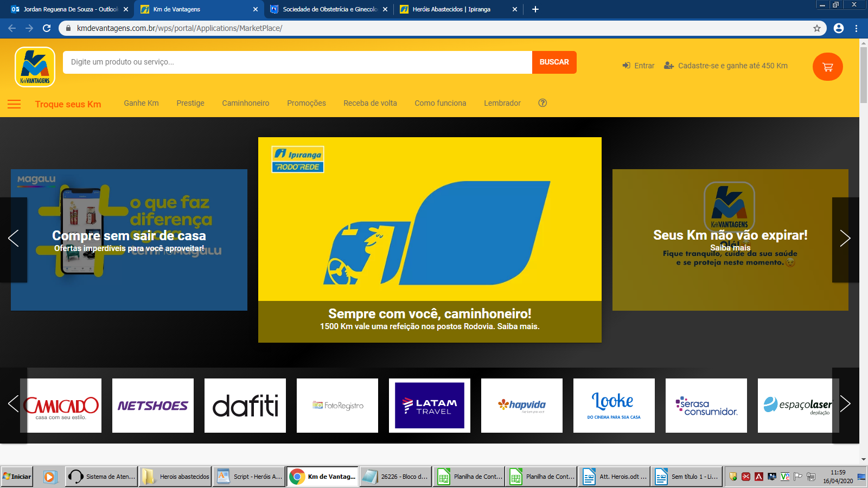Show next banner slide arrow
The width and height of the screenshot is (868, 488).
[845, 239]
